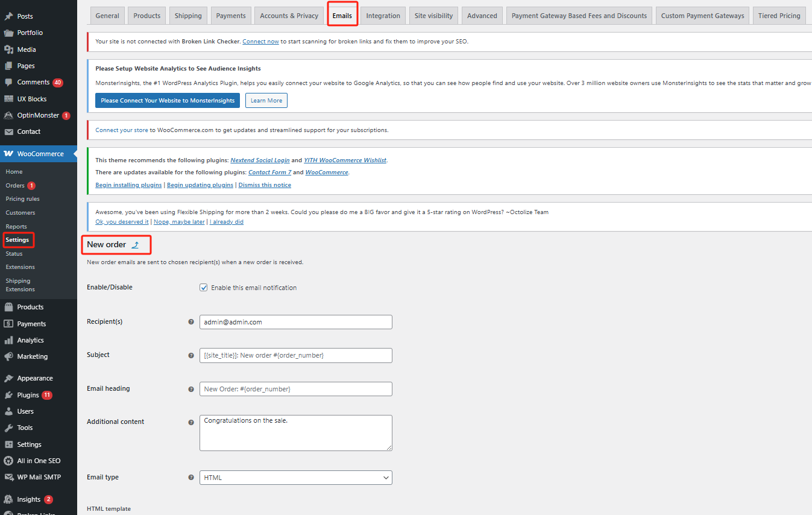Click Ok, you deserved it link
812x515 pixels.
(x=122, y=222)
